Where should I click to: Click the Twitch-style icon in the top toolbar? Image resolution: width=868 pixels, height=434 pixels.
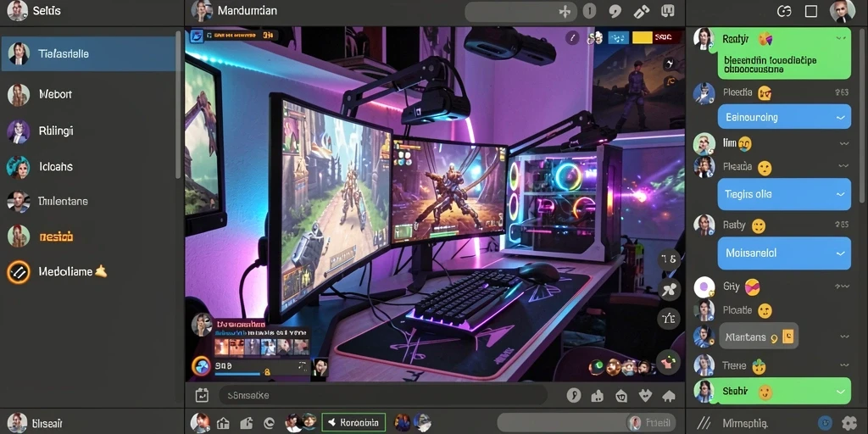coord(668,10)
